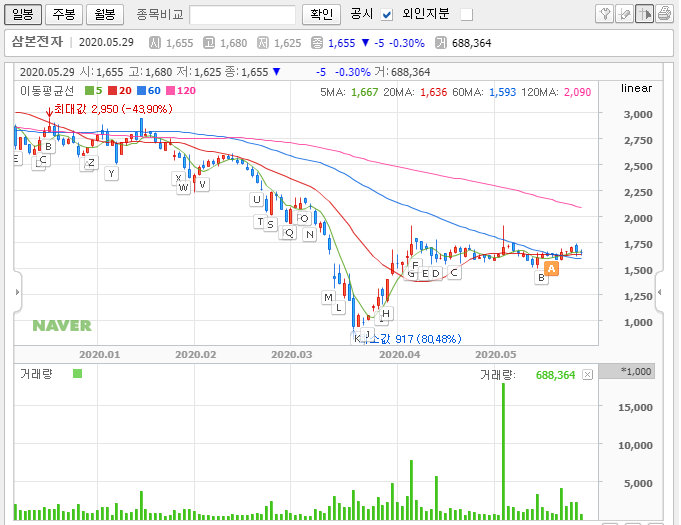Open disclosure marker N on chart

309,235
